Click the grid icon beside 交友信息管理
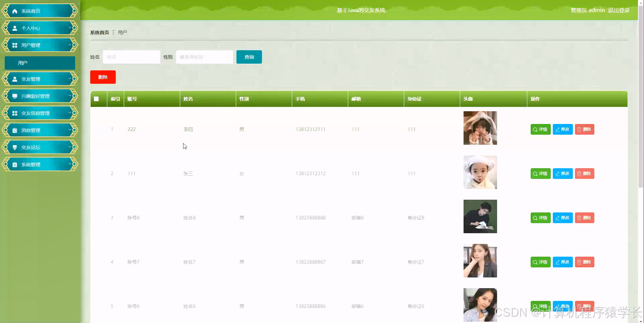The image size is (644, 323). (15, 113)
